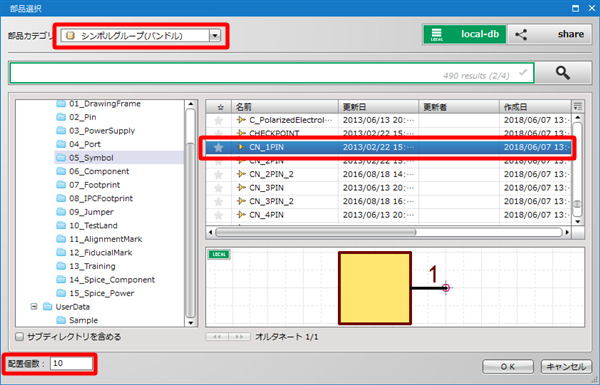Viewport: 600px width, 385px height.
Task: Click the search magnifier button
Action: 563,73
